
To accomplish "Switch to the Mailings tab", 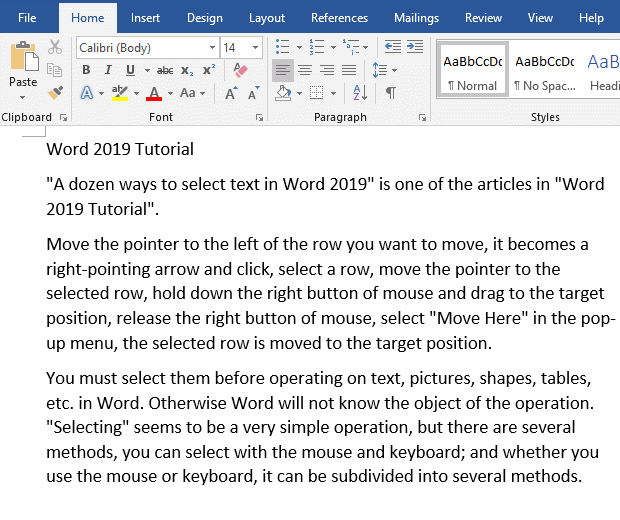I will coord(416,18).
